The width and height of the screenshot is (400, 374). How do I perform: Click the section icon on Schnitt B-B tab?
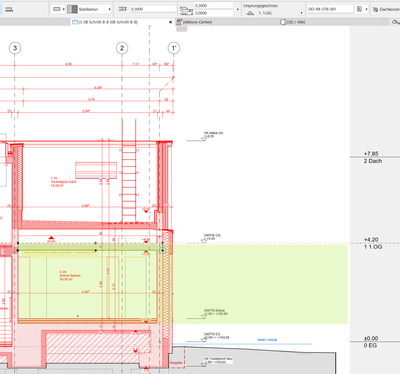coord(75,22)
